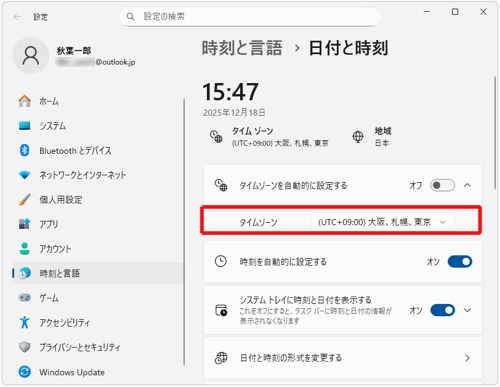Click the タイム ゾーン summary icon
Viewport: 500px width, 387px height.
(216, 136)
